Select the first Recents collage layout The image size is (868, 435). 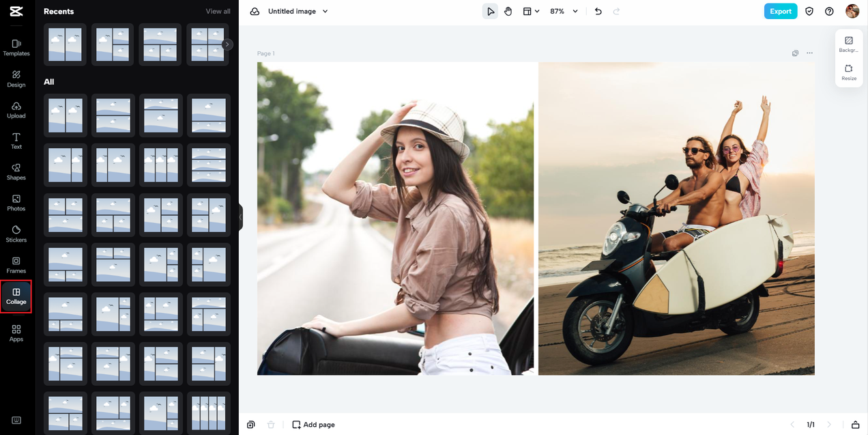(66, 45)
